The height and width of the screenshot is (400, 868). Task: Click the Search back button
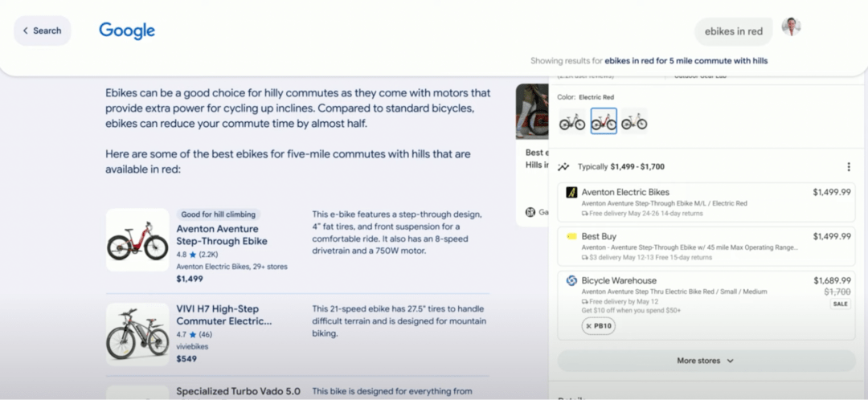tap(42, 31)
